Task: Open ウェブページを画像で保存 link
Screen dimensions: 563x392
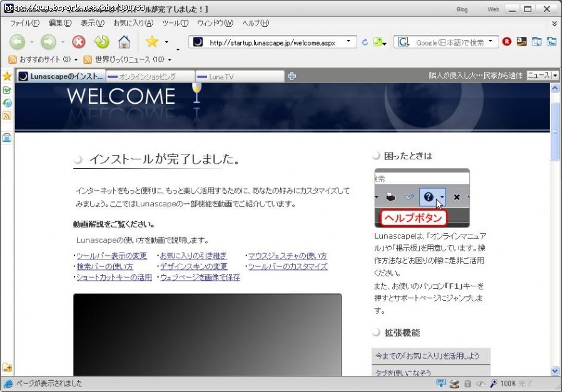Action: pos(200,277)
